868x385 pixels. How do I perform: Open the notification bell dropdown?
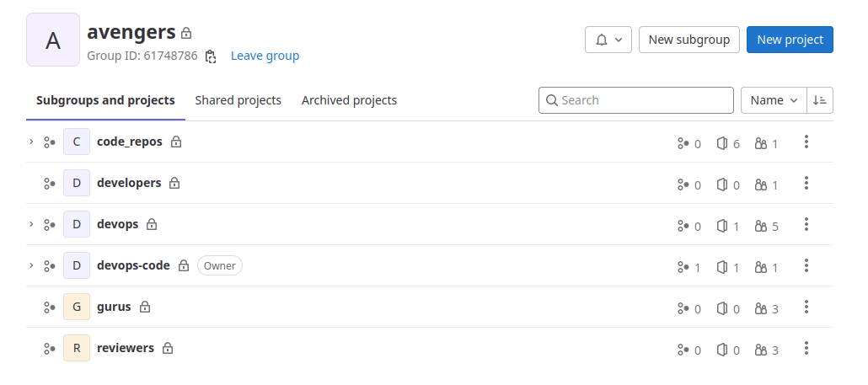tap(608, 40)
